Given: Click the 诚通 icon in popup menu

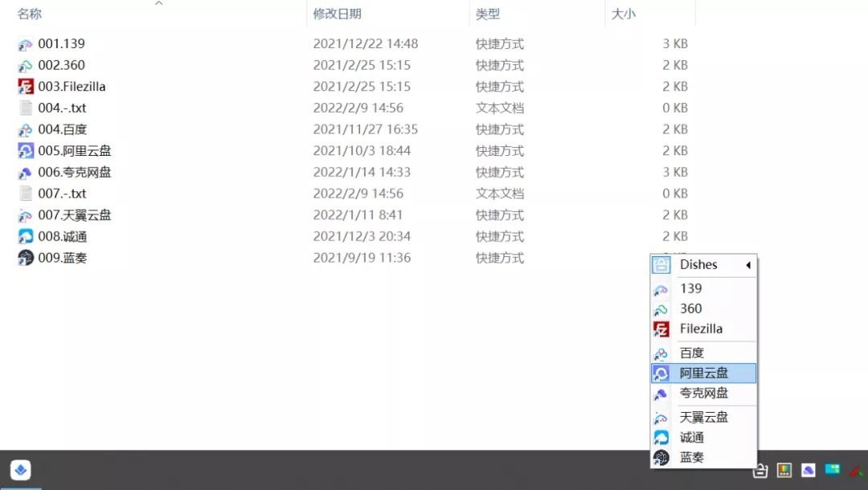Looking at the screenshot, I should point(661,438).
